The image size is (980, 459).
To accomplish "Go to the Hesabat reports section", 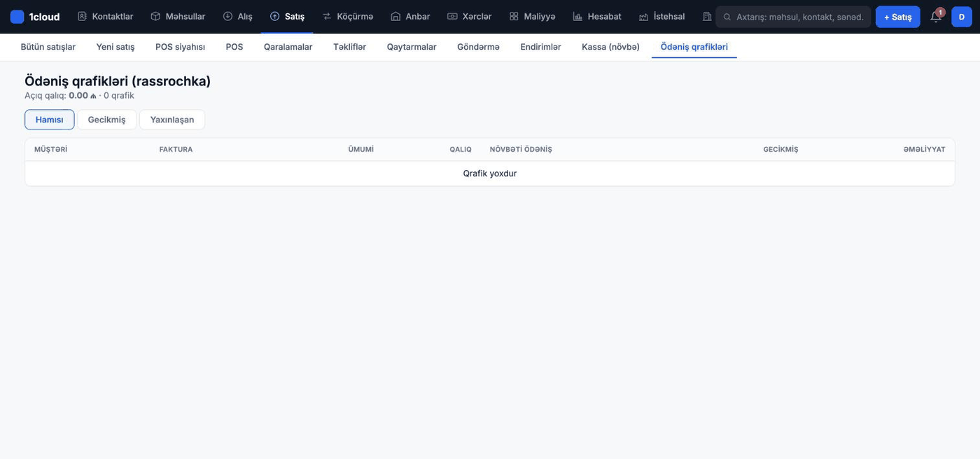I will coord(596,17).
